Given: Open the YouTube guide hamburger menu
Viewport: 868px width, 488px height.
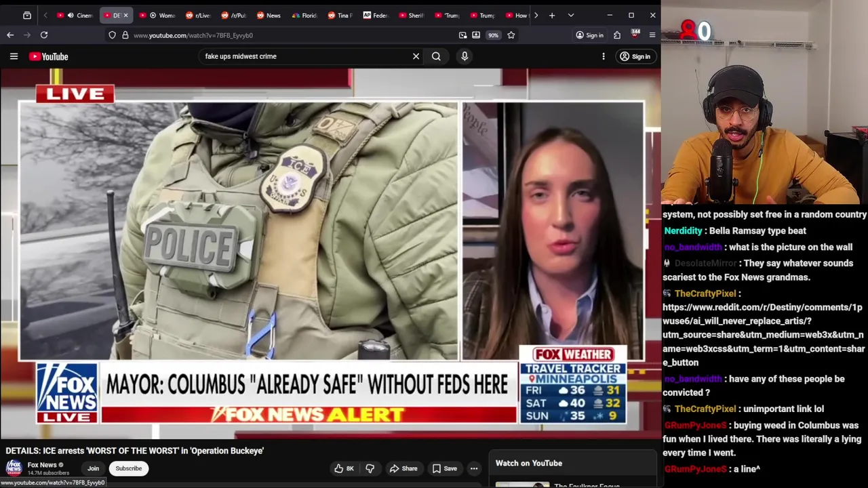Looking at the screenshot, I should tap(14, 56).
